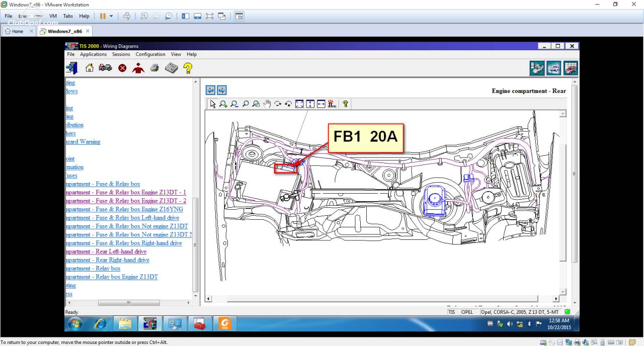Screen dimensions: 644x346
Task: Pause the virtual machine in VMware
Action: coord(103,16)
